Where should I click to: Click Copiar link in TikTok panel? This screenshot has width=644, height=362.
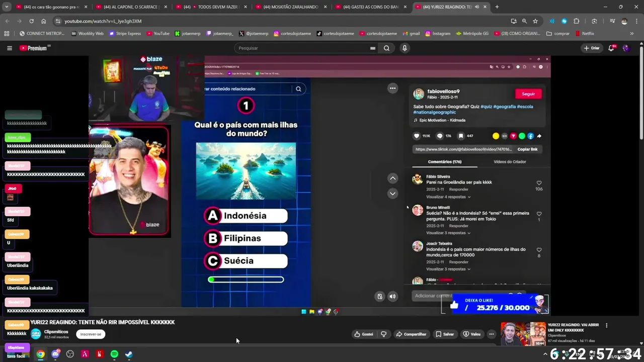[527, 149]
